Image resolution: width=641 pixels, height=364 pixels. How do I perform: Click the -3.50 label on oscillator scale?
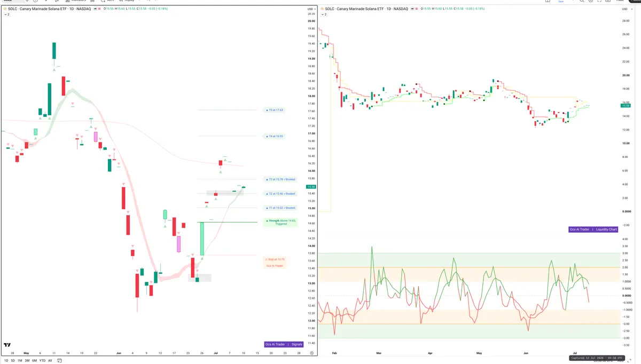(626, 345)
